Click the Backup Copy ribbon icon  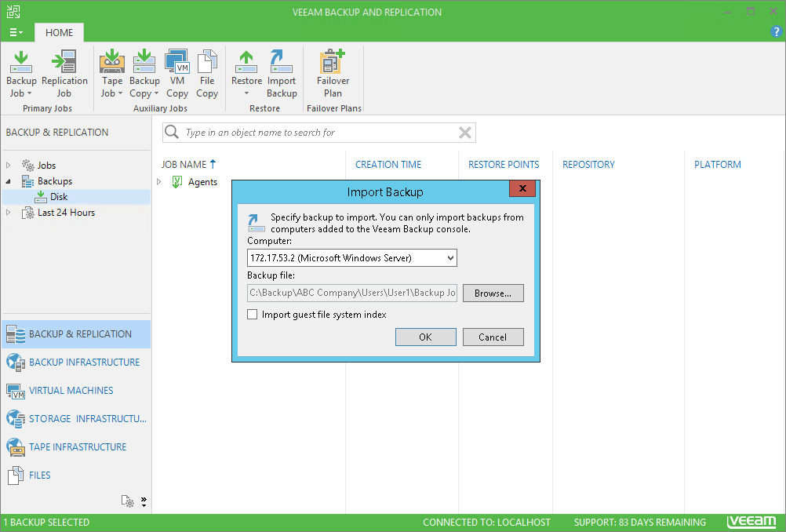[144, 61]
